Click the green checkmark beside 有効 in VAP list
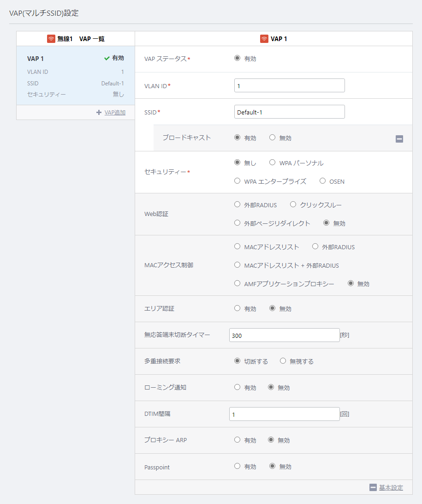Screen dimensions: 422x504 click(x=107, y=58)
